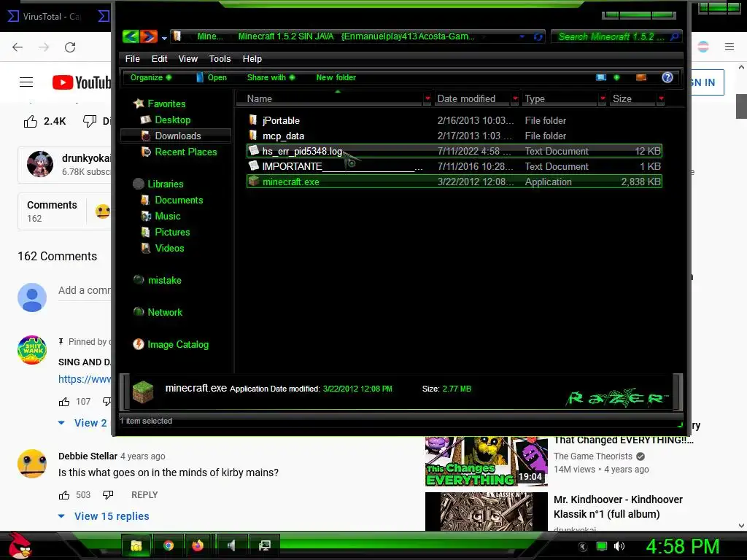This screenshot has height=560, width=747.
Task: Open Firefox from the taskbar
Action: coord(198,545)
